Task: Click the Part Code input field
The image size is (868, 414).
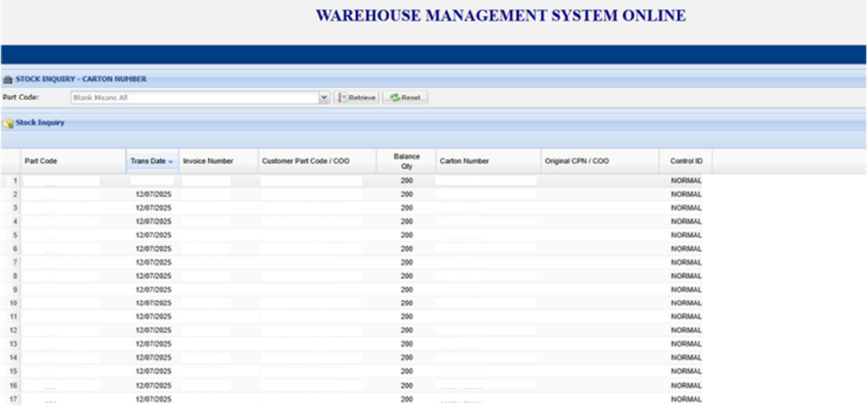Action: (x=193, y=98)
